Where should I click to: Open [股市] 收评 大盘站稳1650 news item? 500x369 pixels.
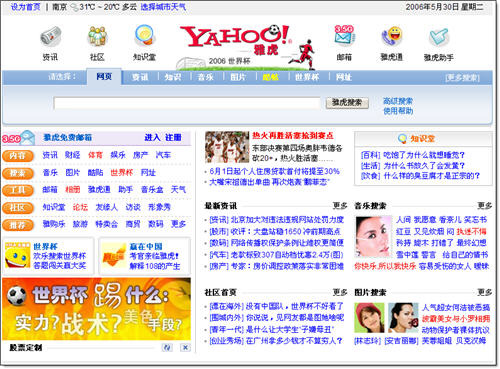[x=275, y=231]
